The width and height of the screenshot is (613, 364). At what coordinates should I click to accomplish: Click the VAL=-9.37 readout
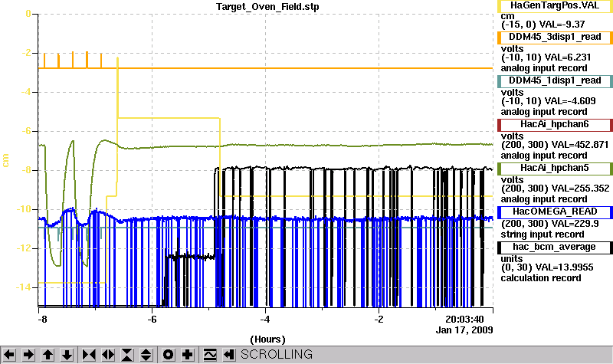[x=562, y=25]
